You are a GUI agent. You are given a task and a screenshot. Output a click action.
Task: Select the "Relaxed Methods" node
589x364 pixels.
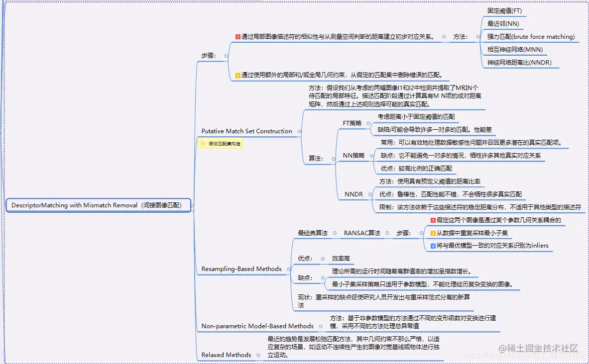(x=228, y=355)
